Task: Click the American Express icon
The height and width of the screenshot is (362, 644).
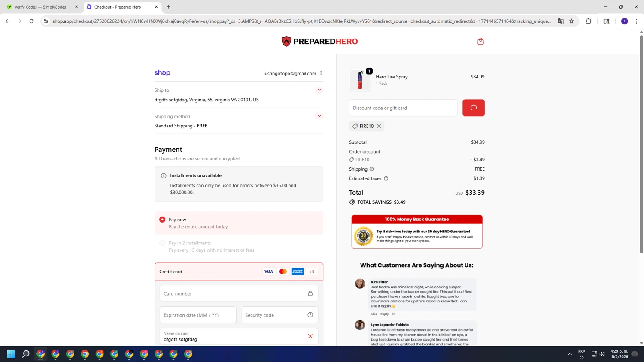Action: pyautogui.click(x=298, y=271)
